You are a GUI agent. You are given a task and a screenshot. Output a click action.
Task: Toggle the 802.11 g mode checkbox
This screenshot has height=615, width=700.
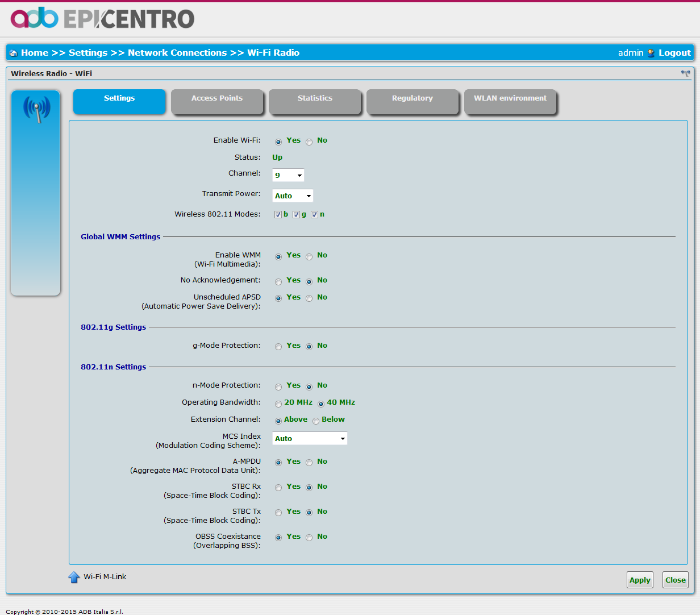296,214
